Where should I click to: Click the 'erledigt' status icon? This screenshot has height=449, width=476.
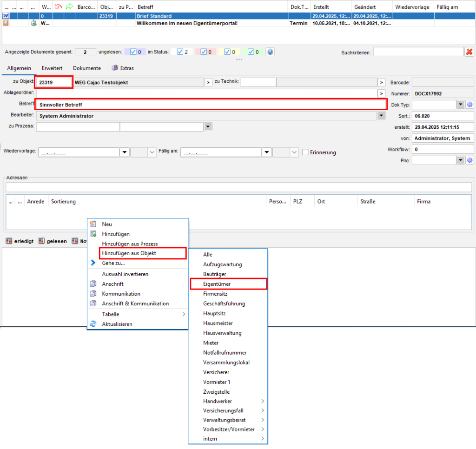pos(8,241)
